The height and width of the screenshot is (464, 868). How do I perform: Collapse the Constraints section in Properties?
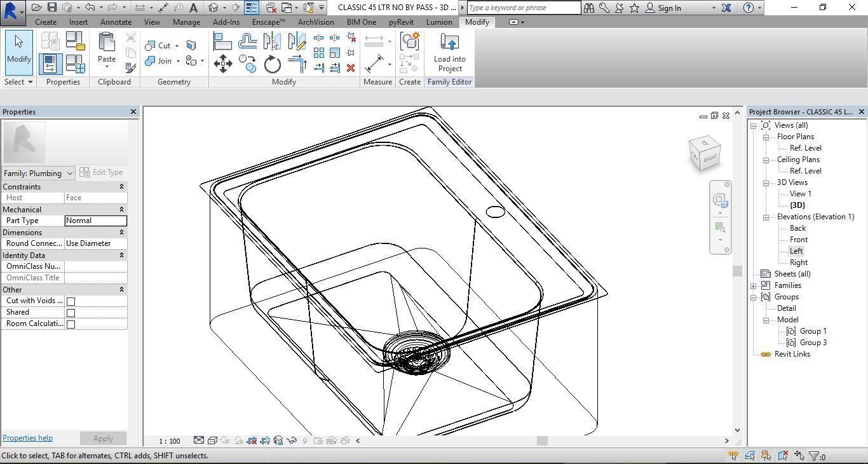121,187
